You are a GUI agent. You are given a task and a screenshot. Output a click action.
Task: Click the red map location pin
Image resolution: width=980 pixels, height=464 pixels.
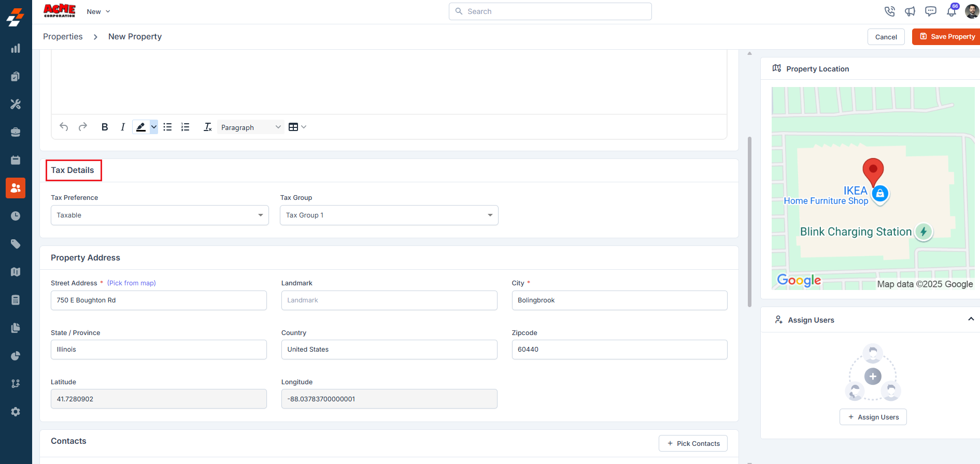pyautogui.click(x=873, y=172)
